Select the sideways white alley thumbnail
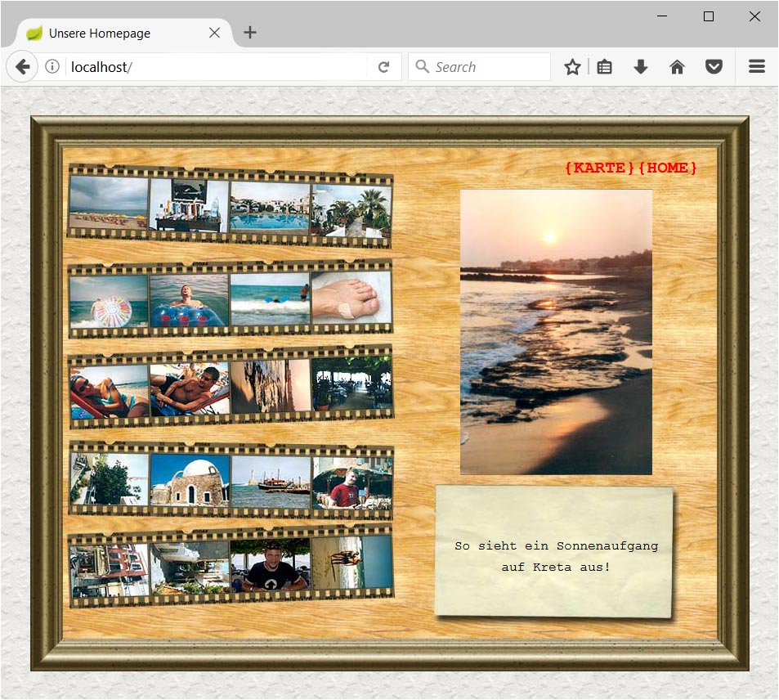The height and width of the screenshot is (700, 779). click(x=190, y=568)
